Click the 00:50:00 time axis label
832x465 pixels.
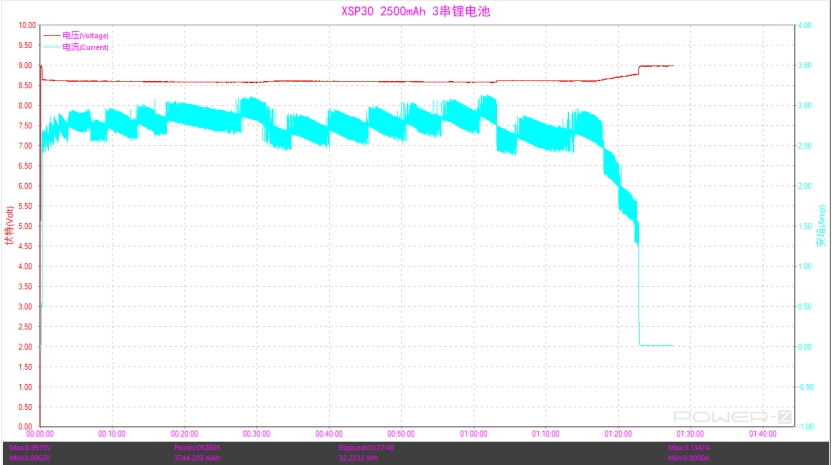pos(401,434)
